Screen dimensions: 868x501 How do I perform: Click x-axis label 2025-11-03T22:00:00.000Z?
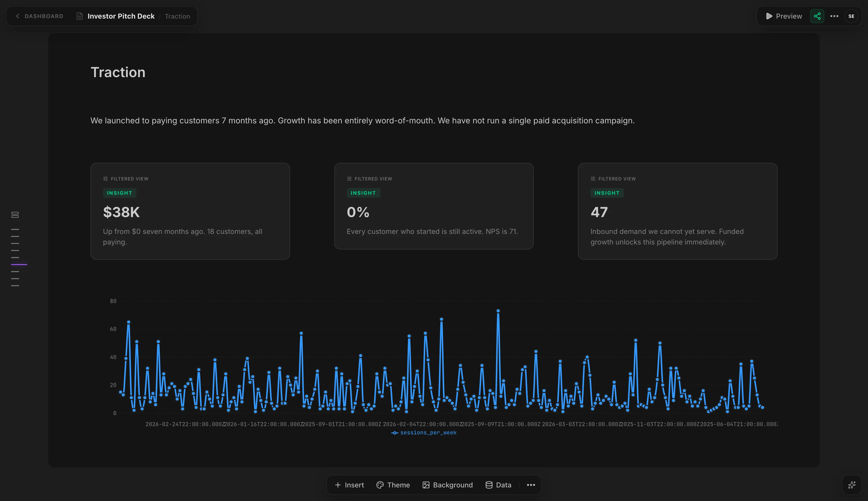coord(660,424)
